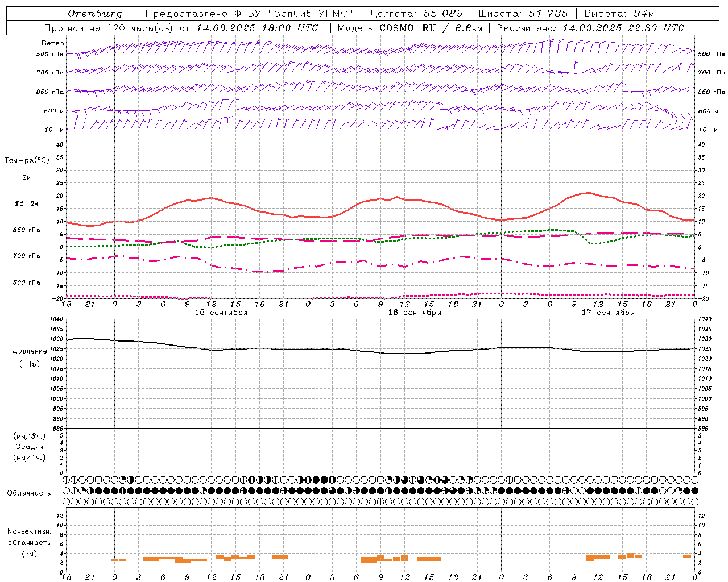Click the "Orenburg" station name in header
The width and height of the screenshot is (728, 582).
94,14
